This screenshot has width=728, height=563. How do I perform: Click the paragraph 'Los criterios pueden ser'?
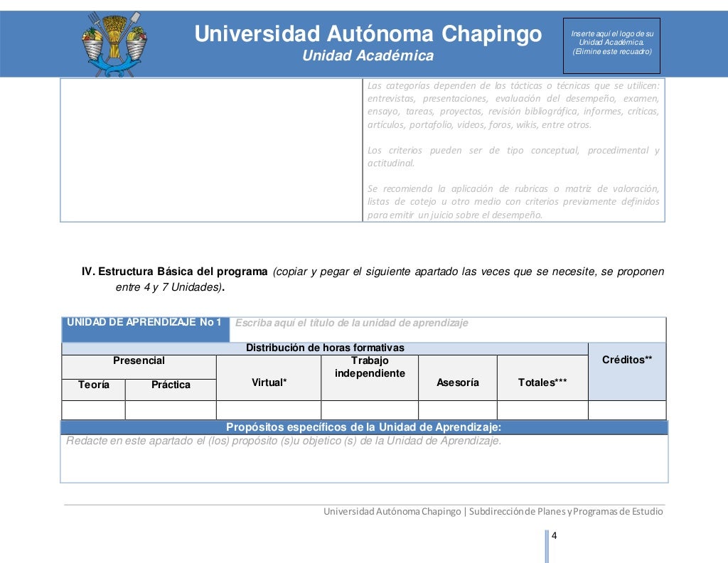(513, 156)
